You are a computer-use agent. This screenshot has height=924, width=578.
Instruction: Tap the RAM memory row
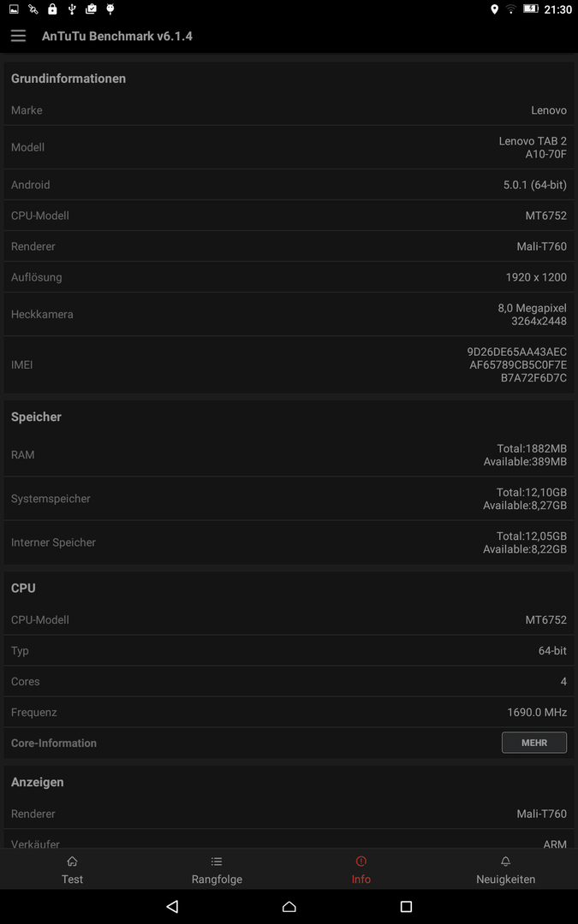coord(289,455)
